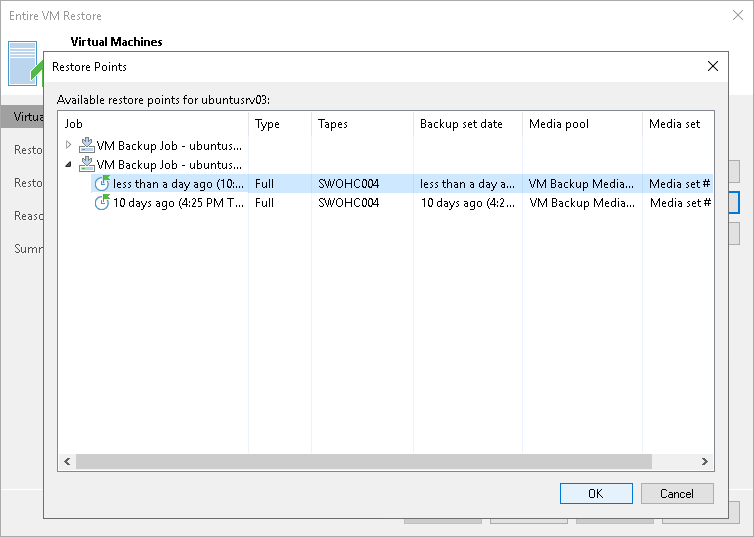Click VM Backup Media pool in 10 days row

tap(582, 203)
